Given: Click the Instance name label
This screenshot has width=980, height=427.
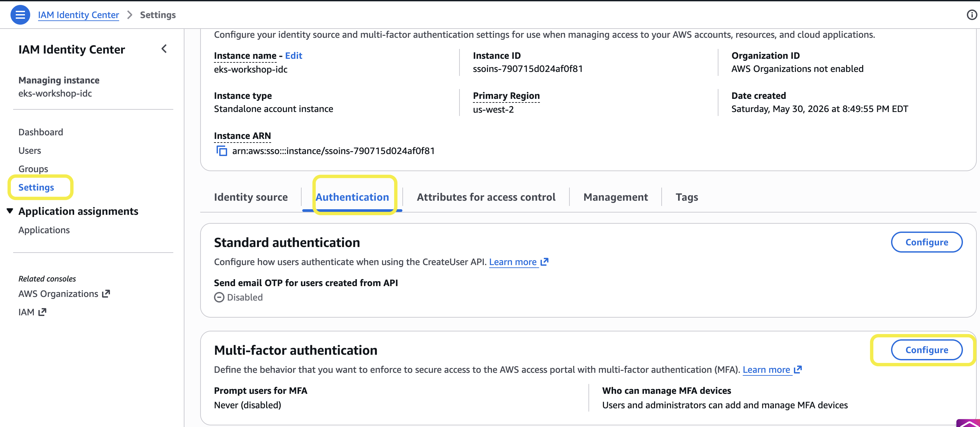Looking at the screenshot, I should click(x=245, y=56).
